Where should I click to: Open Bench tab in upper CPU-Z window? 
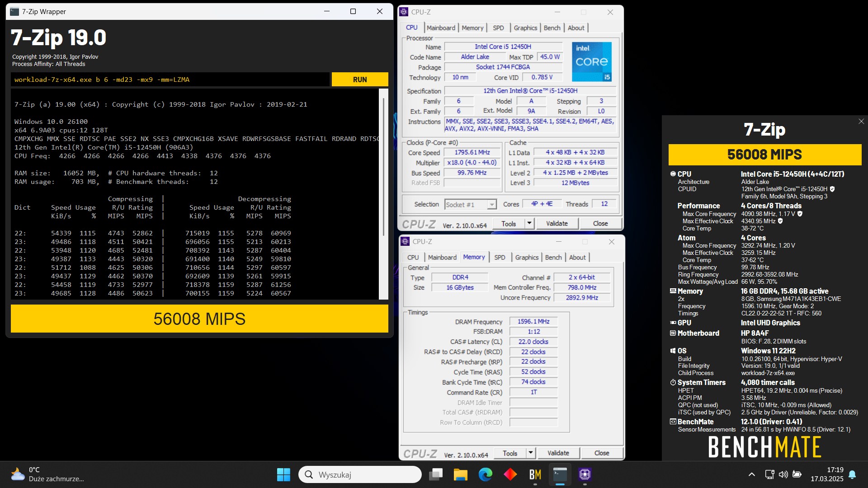click(552, 28)
